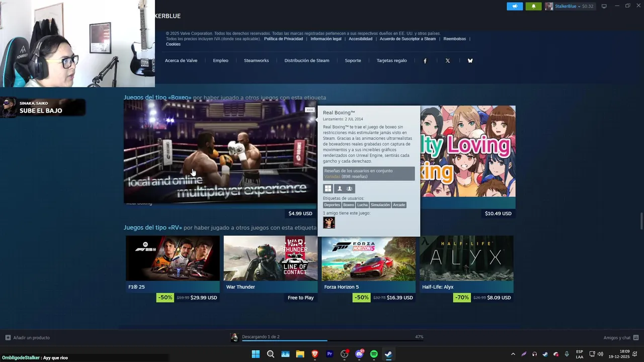The width and height of the screenshot is (644, 362).
Task: Select the Deportes user tag
Action: [x=332, y=205]
